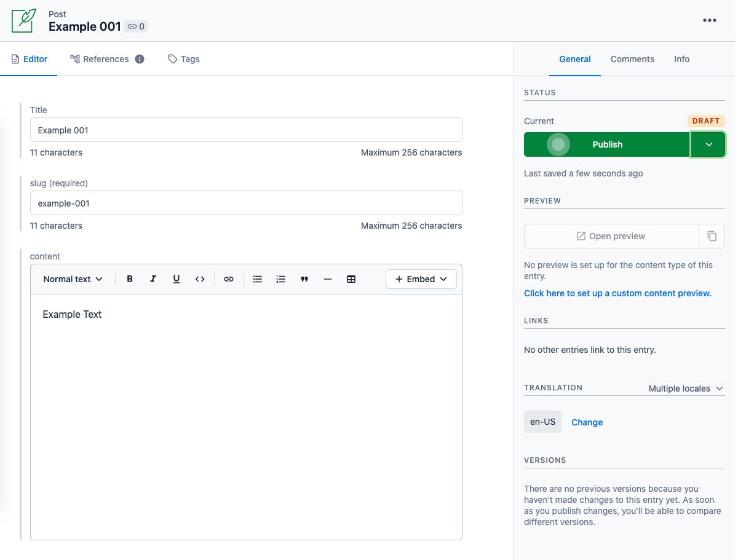Toggle inline code formatting
The height and width of the screenshot is (560, 738).
pos(200,279)
